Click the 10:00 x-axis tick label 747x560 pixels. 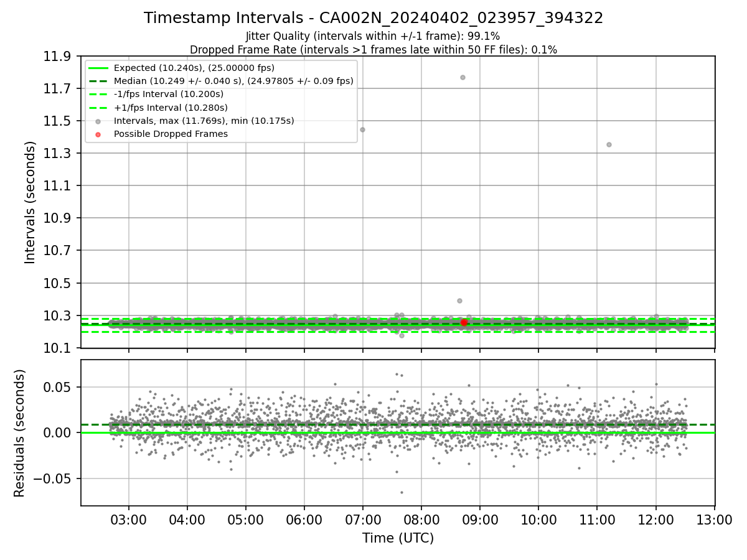click(538, 519)
